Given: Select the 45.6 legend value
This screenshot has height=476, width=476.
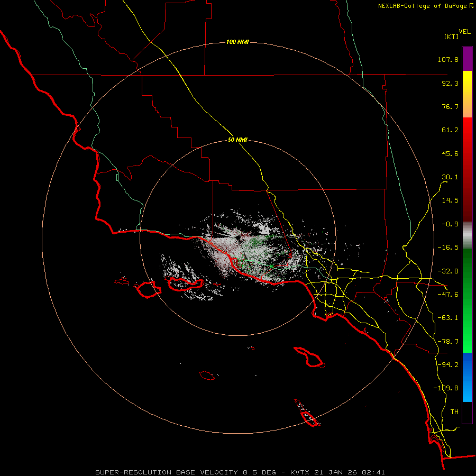Looking at the screenshot, I should point(450,153).
